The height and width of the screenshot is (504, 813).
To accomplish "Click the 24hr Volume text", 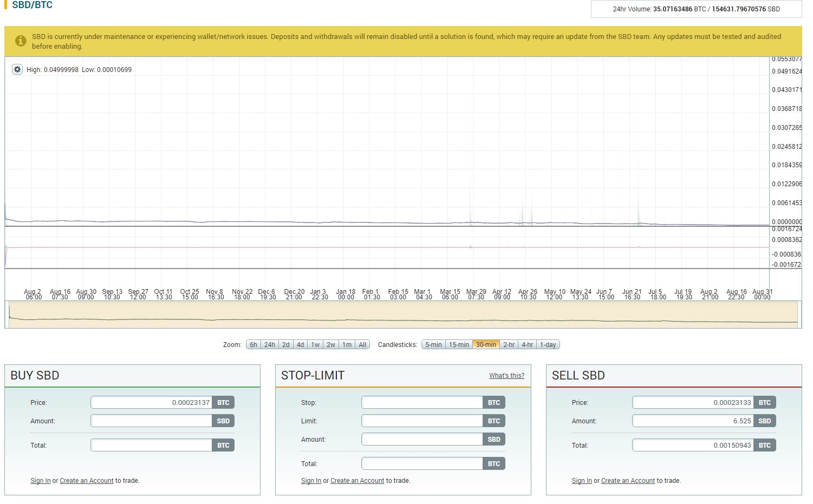I will [696, 9].
